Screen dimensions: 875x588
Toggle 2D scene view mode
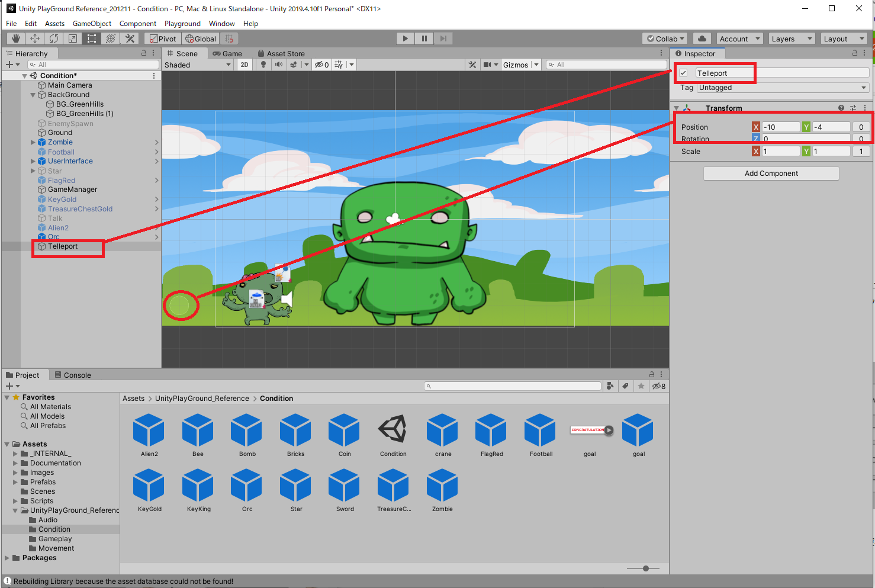coord(245,65)
